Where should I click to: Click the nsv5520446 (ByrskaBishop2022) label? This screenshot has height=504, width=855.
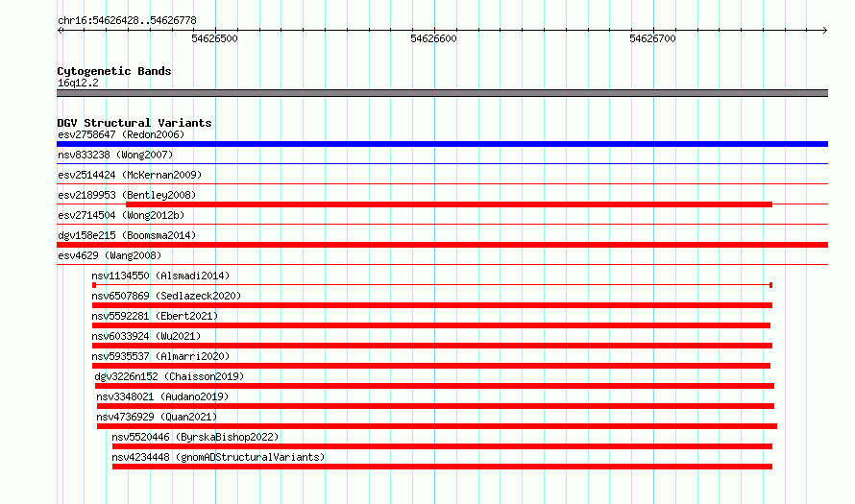click(195, 437)
